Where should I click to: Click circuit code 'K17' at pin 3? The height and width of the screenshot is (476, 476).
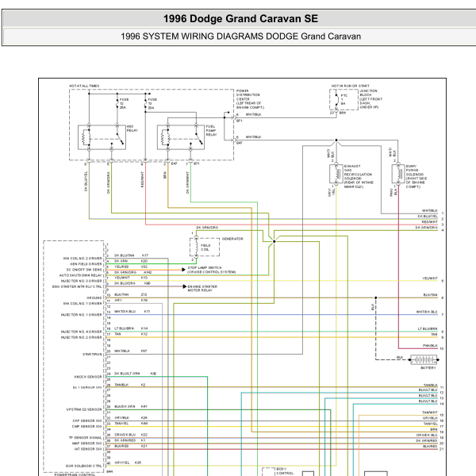click(145, 255)
